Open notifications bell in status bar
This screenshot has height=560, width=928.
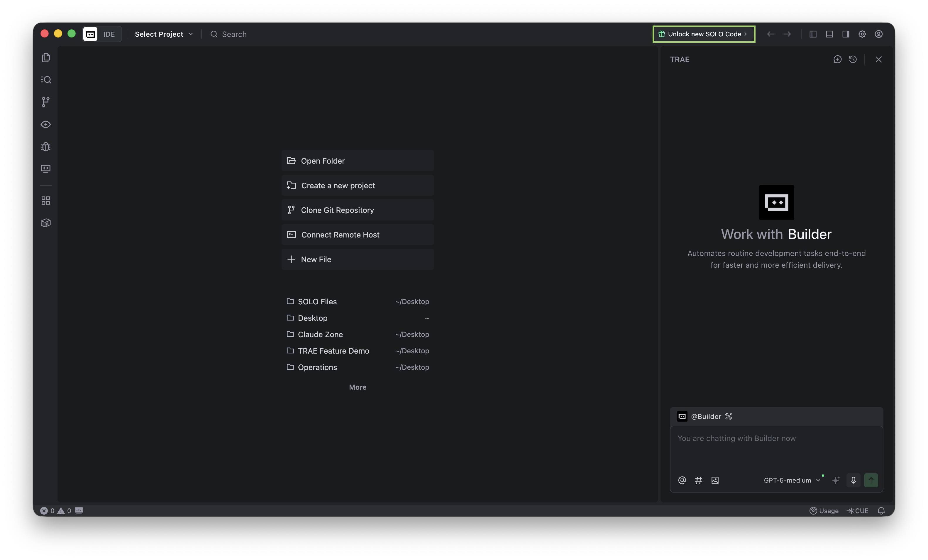[x=881, y=511]
